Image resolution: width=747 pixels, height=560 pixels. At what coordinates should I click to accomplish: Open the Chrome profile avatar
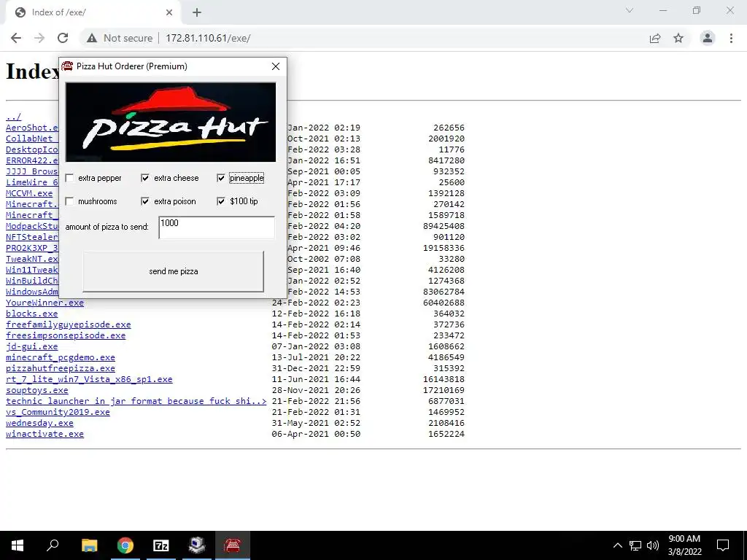pyautogui.click(x=708, y=38)
